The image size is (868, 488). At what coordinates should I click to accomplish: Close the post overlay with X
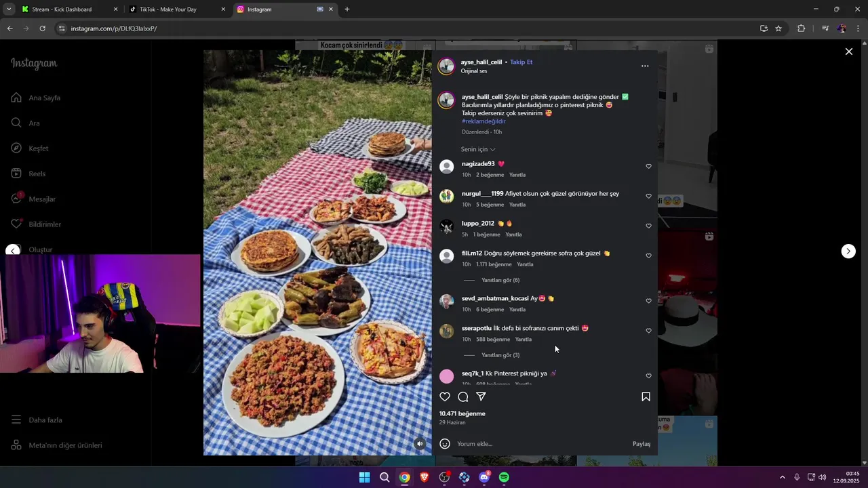pyautogui.click(x=848, y=52)
